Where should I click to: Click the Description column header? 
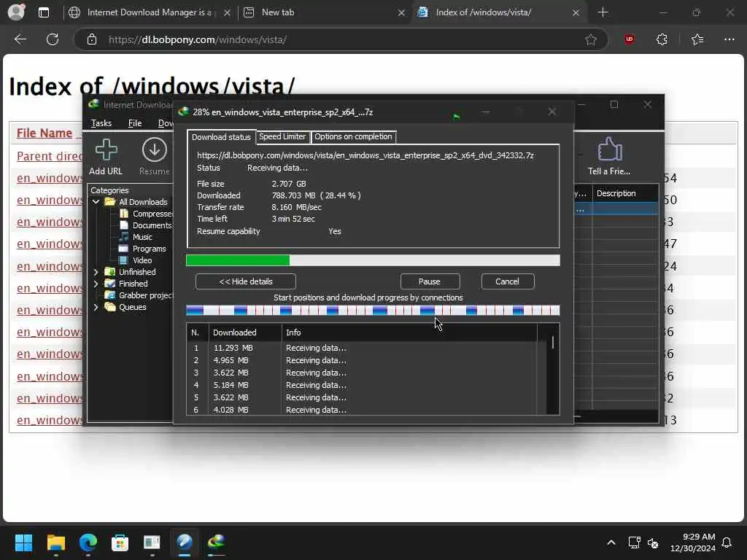(625, 193)
